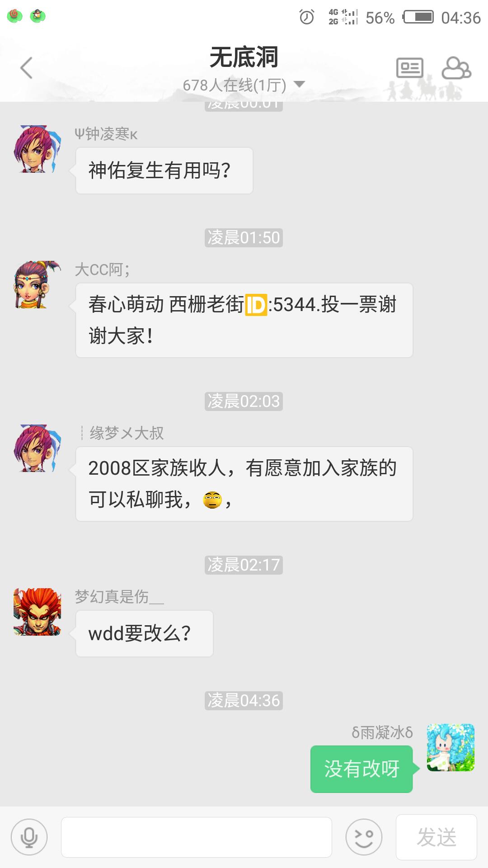Tap 梦幻真是伤__ red-haired avatar
This screenshot has width=488, height=868.
(37, 612)
